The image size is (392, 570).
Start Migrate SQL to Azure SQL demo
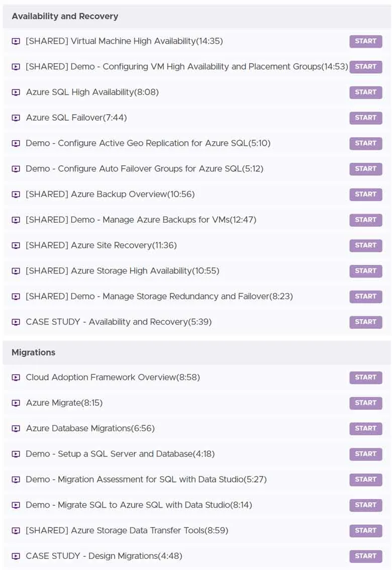point(365,505)
